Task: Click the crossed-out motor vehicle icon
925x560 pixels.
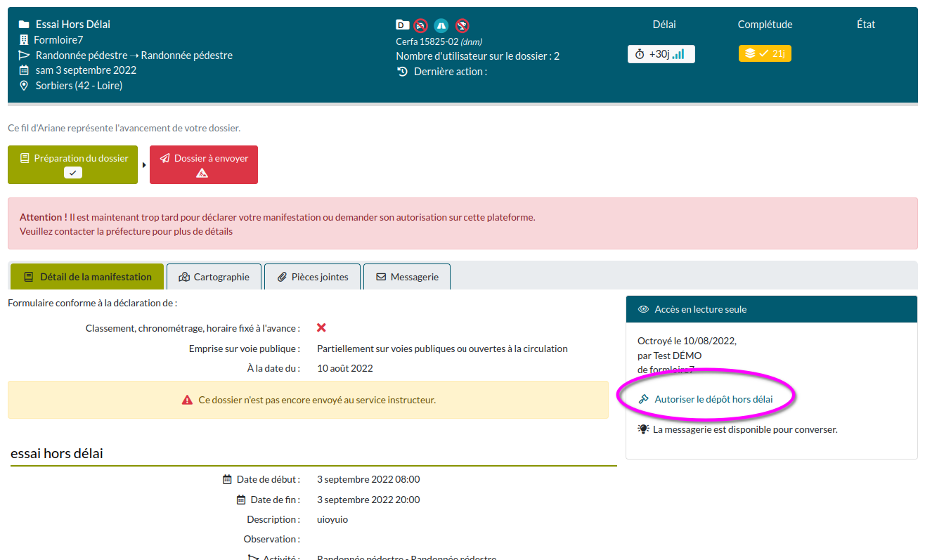Action: [x=420, y=26]
